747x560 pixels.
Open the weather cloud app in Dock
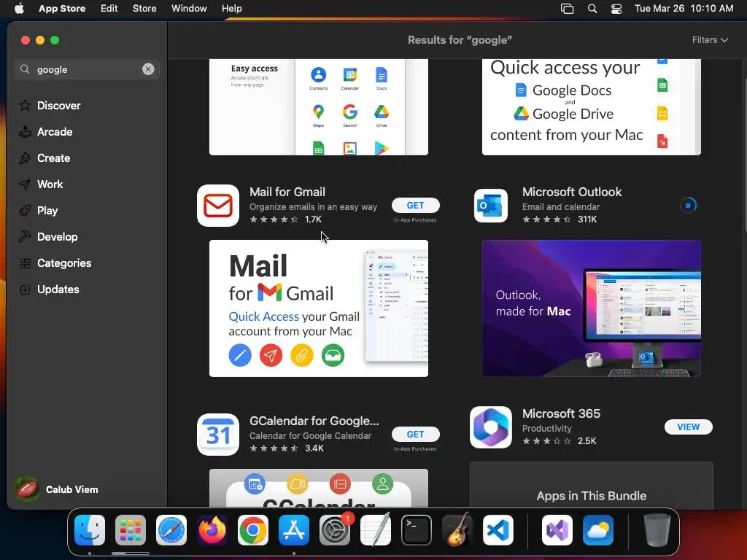pos(598,530)
